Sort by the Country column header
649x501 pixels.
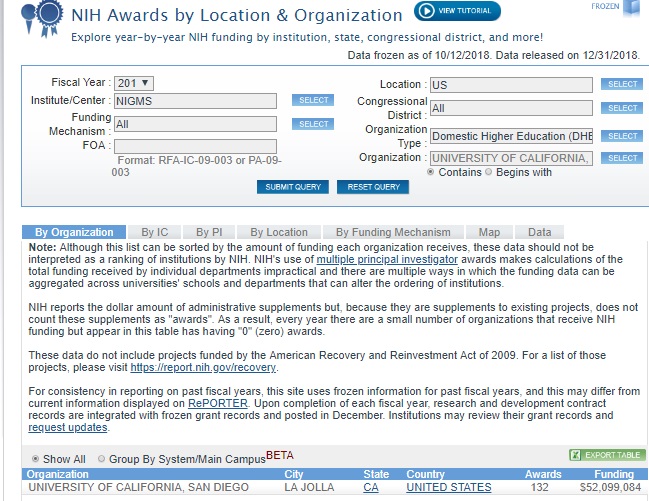(425, 474)
